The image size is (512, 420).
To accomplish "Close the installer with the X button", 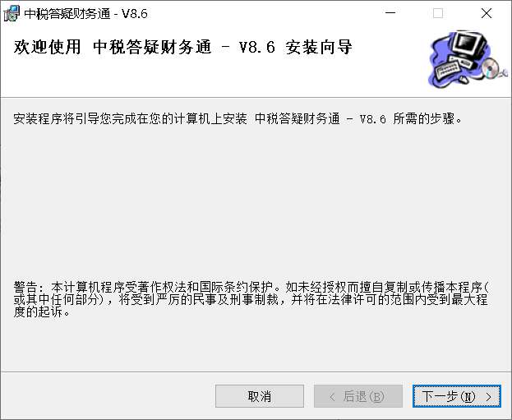I will pos(487,13).
